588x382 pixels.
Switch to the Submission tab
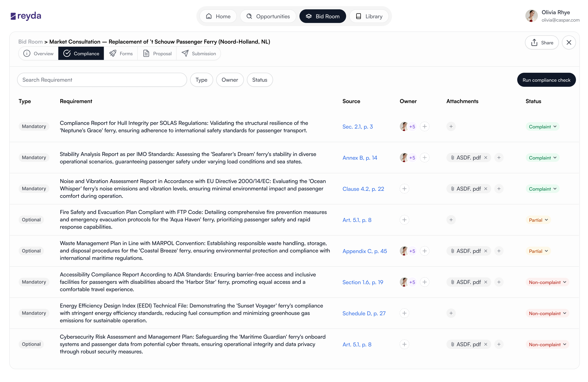pos(199,54)
